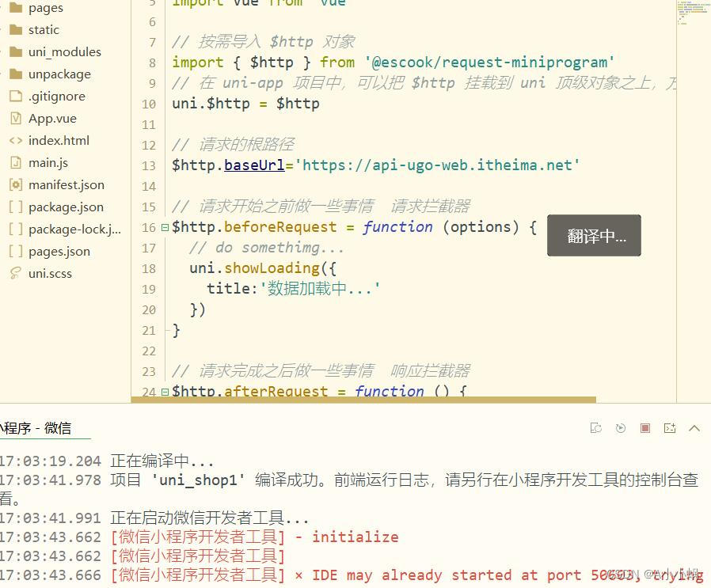This screenshot has width=711, height=588.
Task: Open a new terminal via the console icon
Action: tap(670, 427)
